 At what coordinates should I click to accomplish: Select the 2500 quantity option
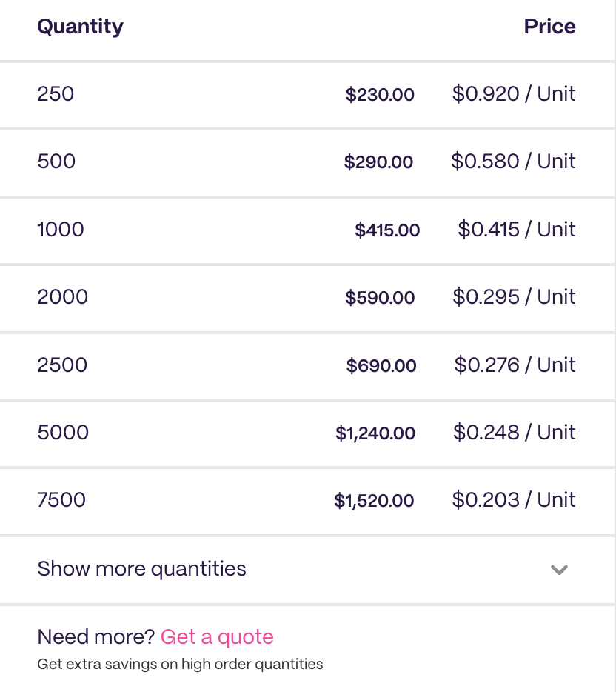point(62,365)
